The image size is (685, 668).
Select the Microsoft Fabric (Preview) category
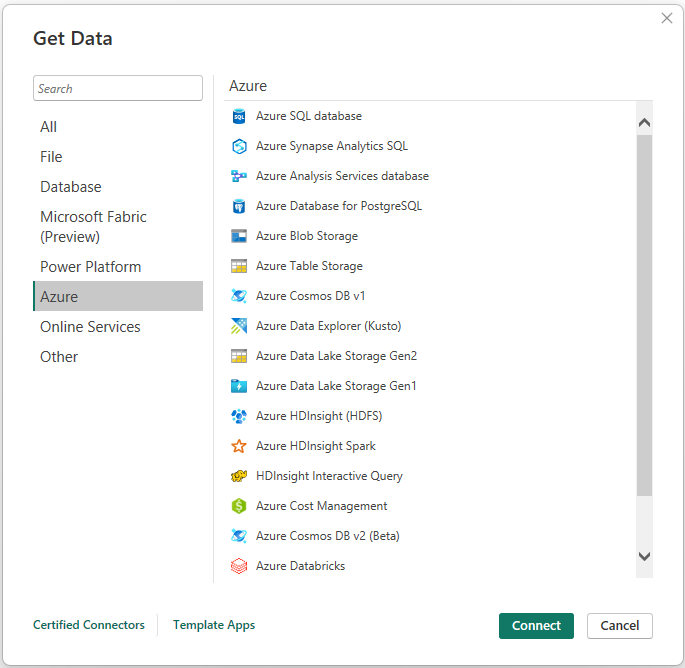coord(93,227)
